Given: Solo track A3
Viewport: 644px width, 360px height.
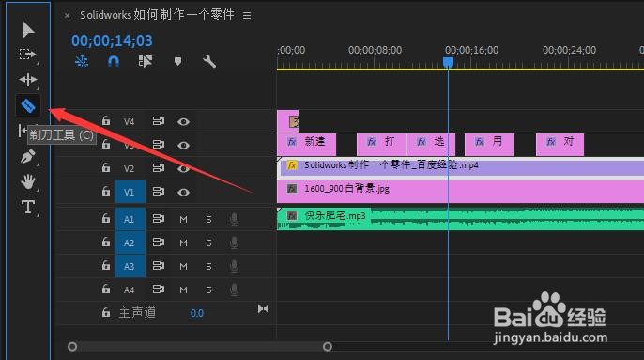Looking at the screenshot, I should (208, 267).
